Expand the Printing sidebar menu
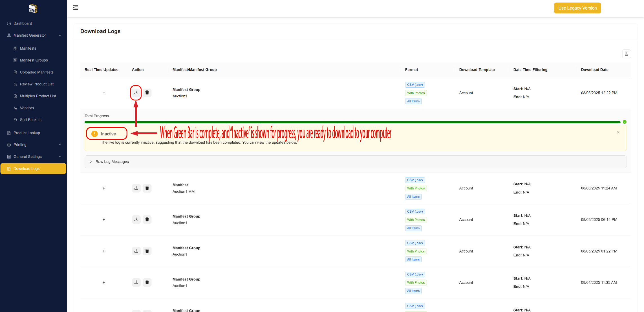The height and width of the screenshot is (312, 644). coord(59,144)
